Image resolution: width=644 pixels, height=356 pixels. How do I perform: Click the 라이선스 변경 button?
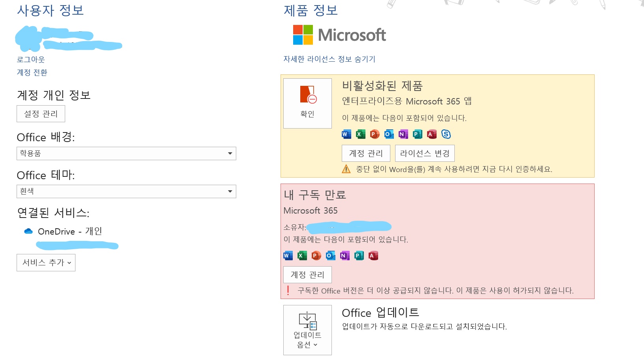[x=425, y=153]
